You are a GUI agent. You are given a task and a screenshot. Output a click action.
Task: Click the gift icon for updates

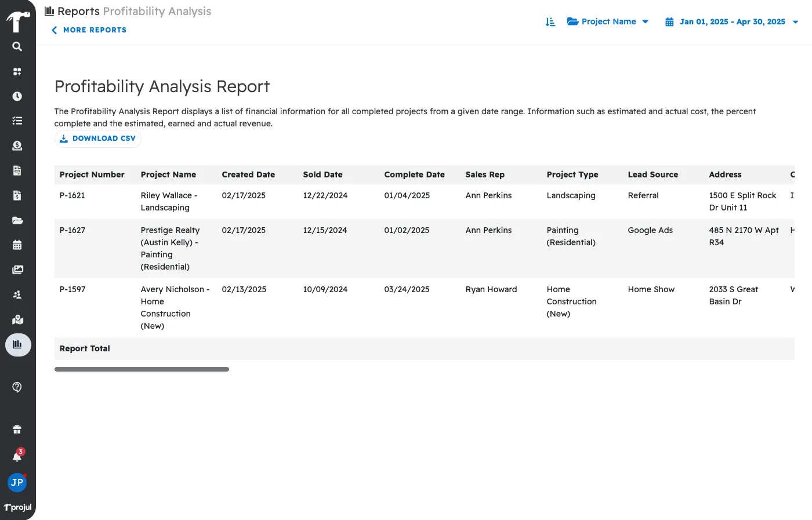[x=17, y=429]
